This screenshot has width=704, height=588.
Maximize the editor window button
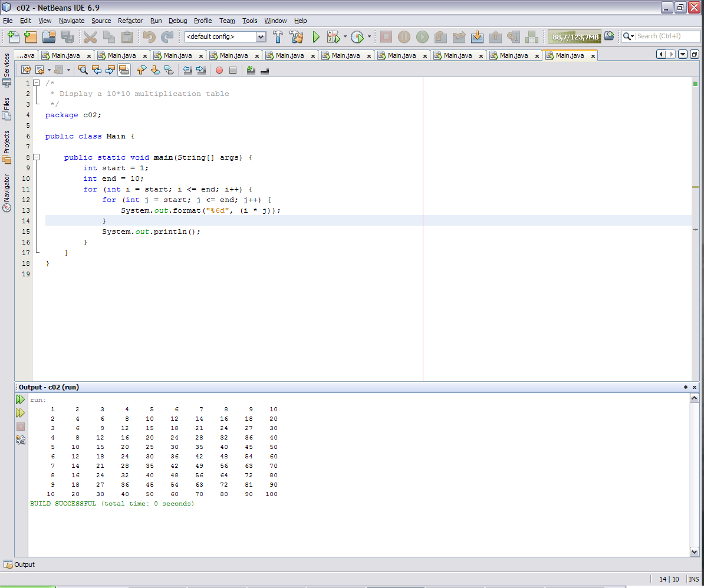coord(695,54)
